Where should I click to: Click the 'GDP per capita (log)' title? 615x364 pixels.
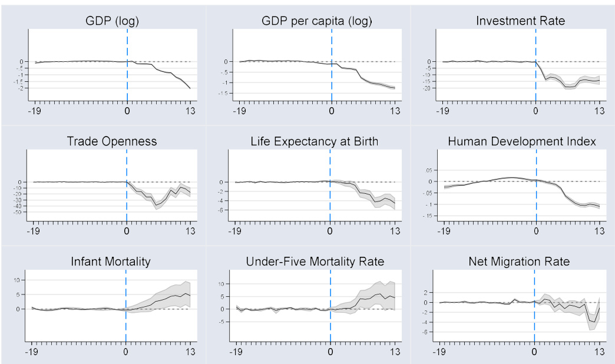pos(316,22)
